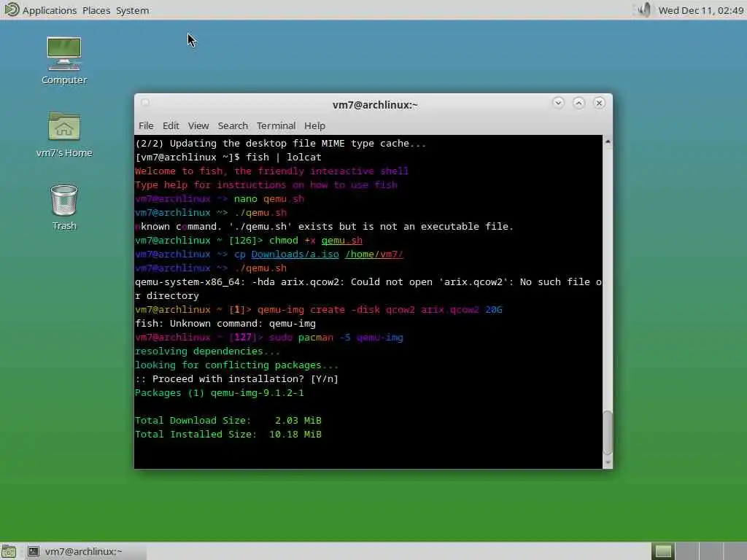Image resolution: width=747 pixels, height=560 pixels.
Task: Click the 'qemu-img create' command line
Action: pyautogui.click(x=379, y=310)
